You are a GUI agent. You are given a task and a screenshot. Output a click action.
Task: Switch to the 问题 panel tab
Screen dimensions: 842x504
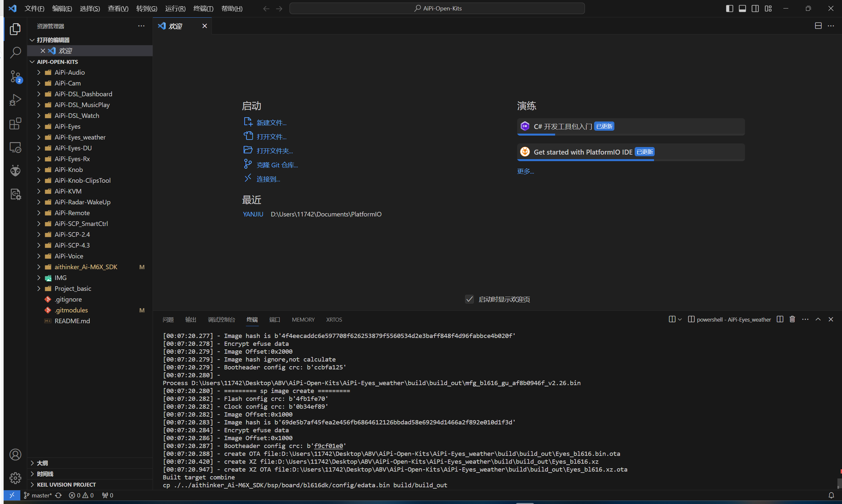[x=168, y=320]
